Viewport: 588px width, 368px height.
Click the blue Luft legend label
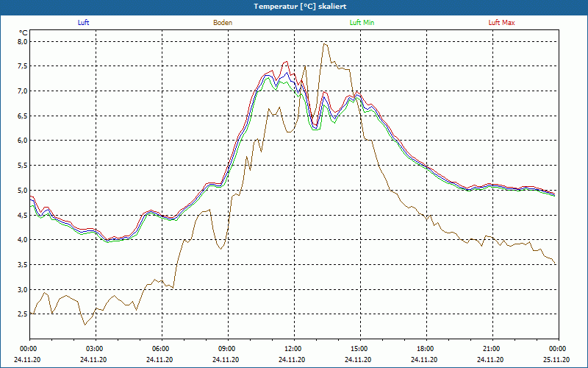point(83,23)
